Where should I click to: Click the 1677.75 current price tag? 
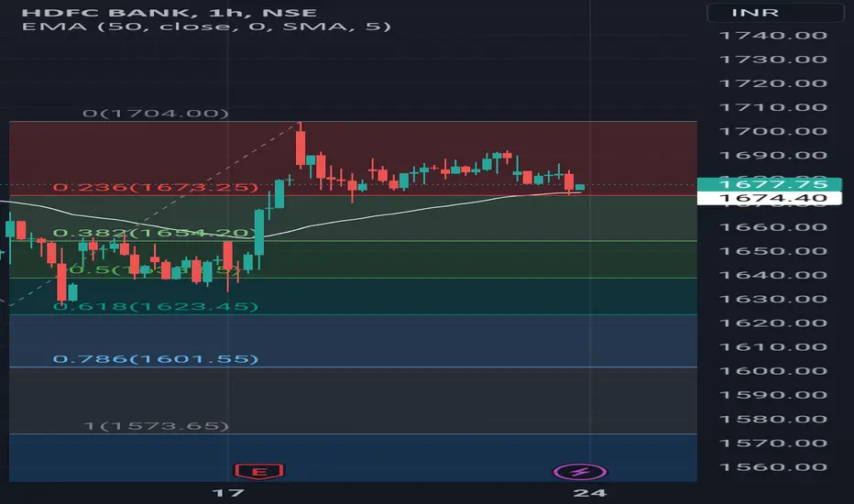point(770,184)
